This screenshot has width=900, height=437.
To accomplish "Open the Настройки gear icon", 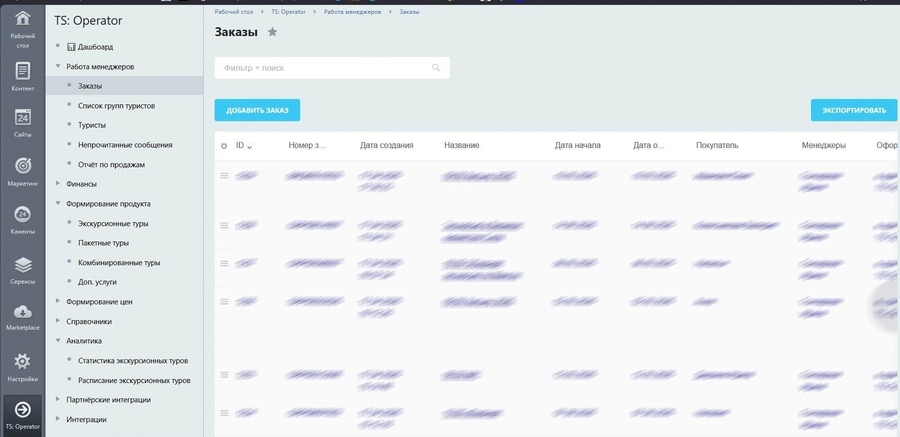I will click(x=22, y=362).
